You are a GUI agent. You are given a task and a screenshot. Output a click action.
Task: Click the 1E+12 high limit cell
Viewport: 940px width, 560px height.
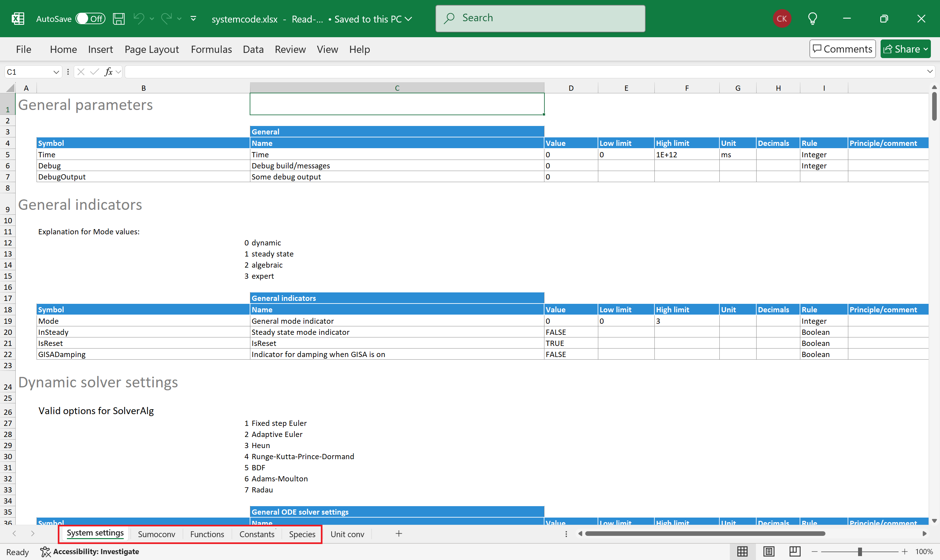tap(687, 154)
